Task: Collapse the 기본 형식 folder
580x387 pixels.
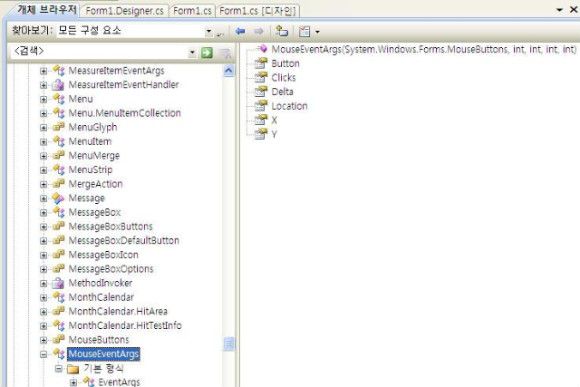Action: tap(58, 369)
